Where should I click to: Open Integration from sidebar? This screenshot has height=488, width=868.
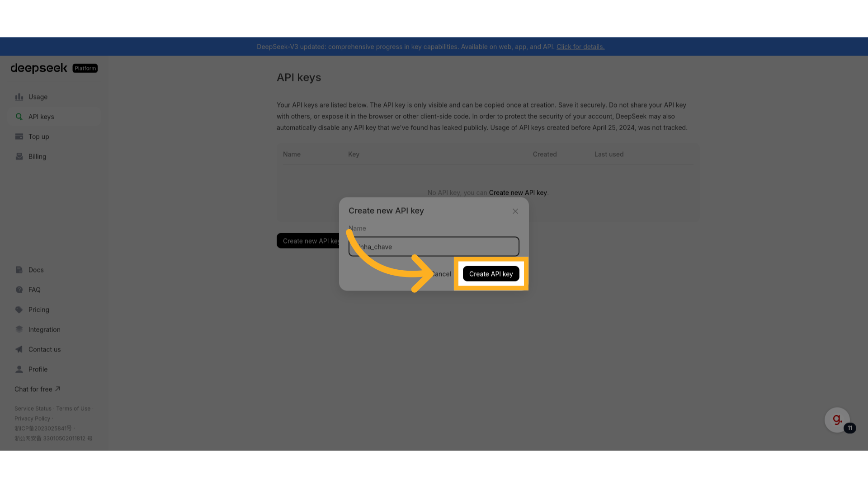pos(54,329)
